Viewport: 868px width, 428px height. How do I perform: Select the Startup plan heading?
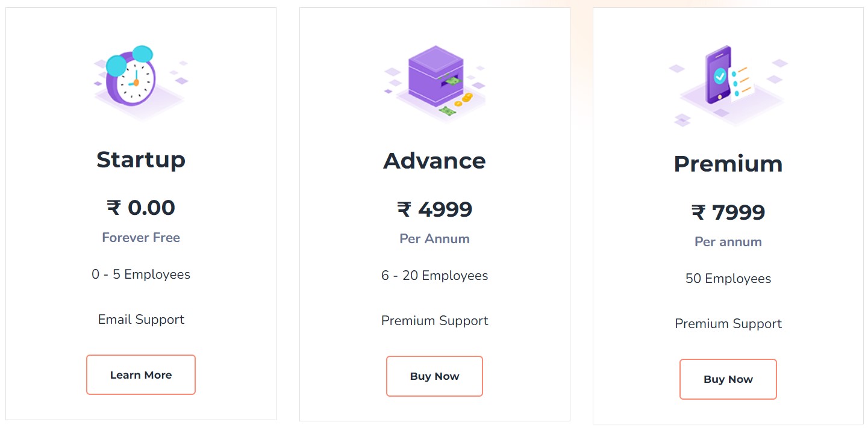tap(141, 160)
